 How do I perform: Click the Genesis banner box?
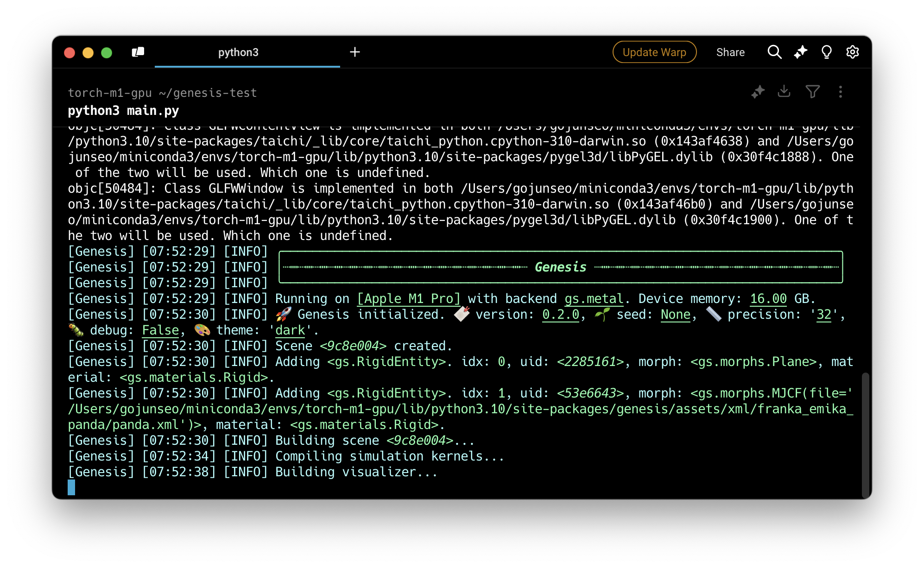[560, 267]
